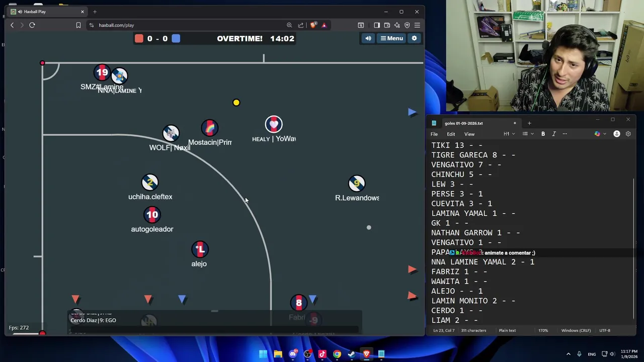Open OBS Studio from taskbar
The height and width of the screenshot is (362, 644).
[x=307, y=354]
